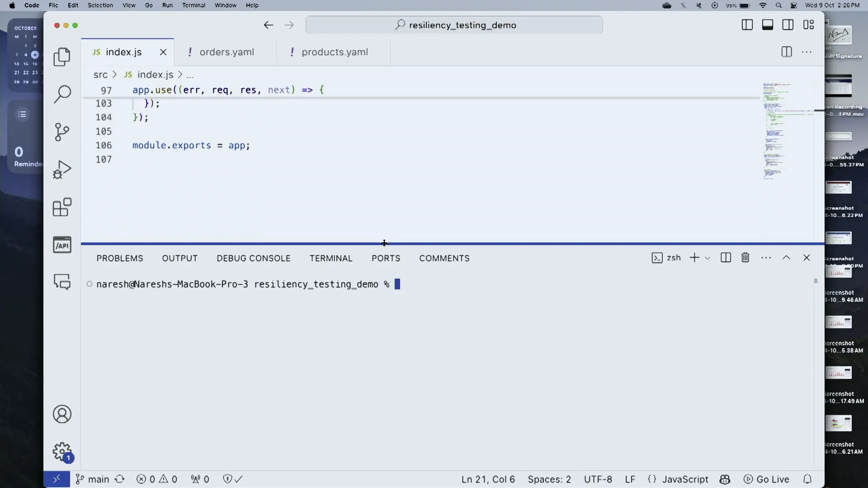
Task: Click the Kill Terminal button
Action: click(746, 258)
